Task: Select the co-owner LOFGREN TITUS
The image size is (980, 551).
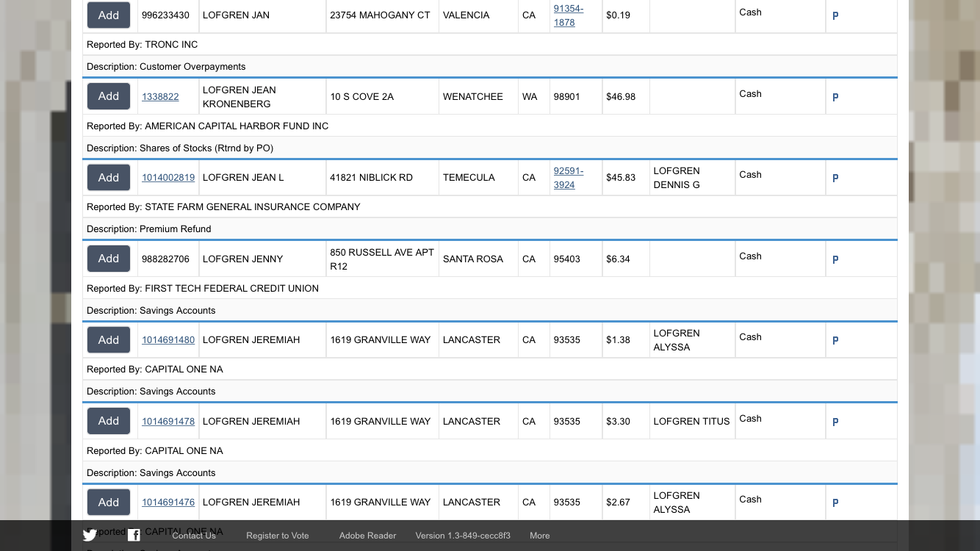Action: (692, 421)
